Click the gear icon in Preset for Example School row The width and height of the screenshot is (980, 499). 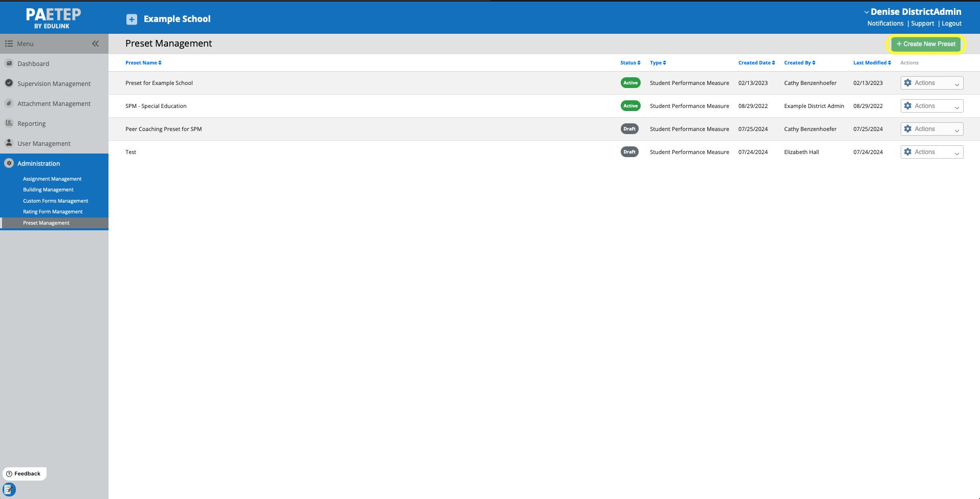(908, 83)
